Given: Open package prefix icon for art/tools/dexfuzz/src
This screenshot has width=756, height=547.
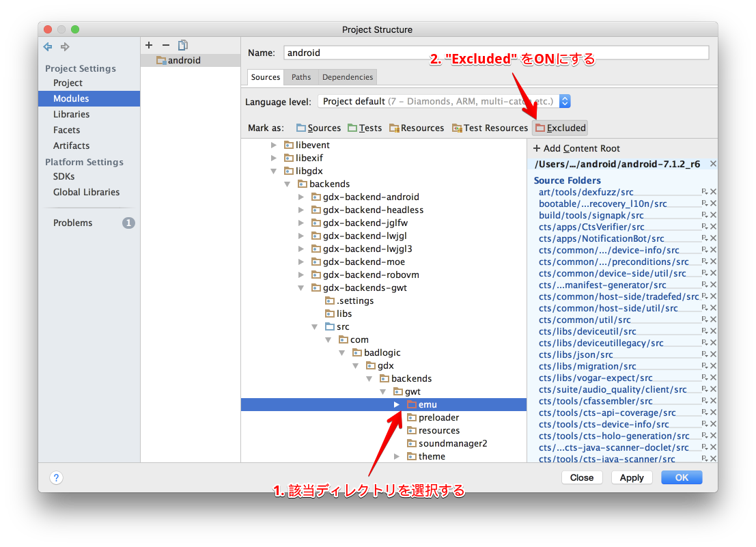Looking at the screenshot, I should pyautogui.click(x=703, y=191).
